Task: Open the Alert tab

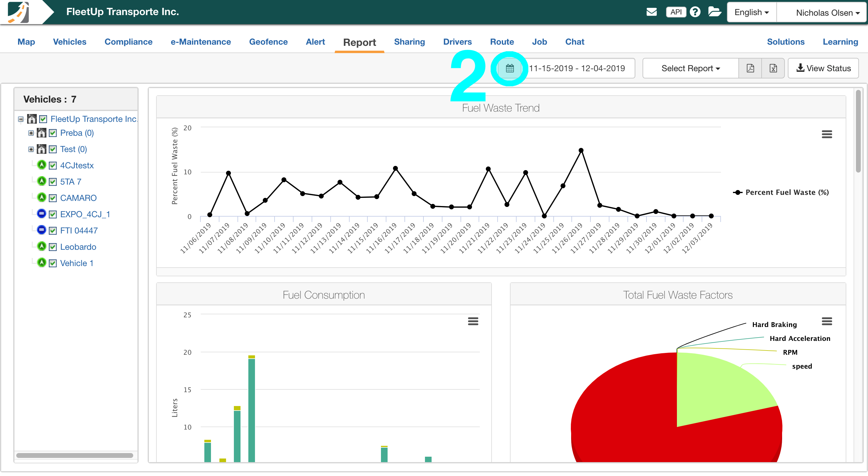Action: tap(315, 42)
